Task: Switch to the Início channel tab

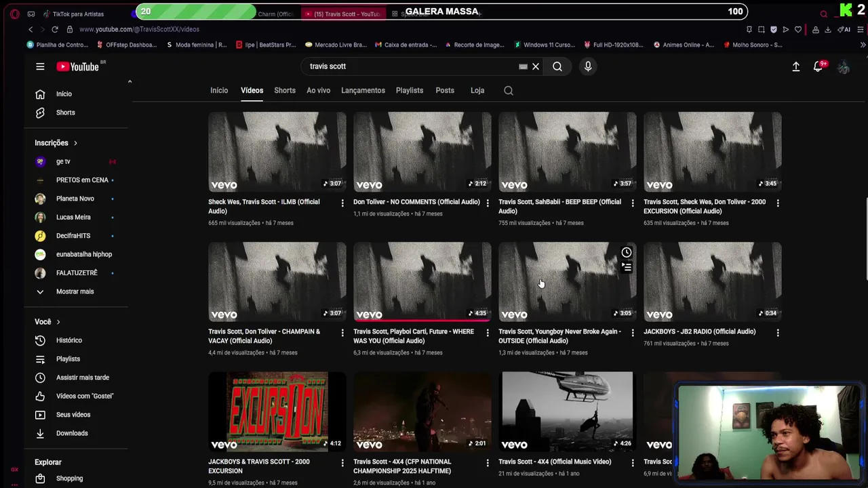Action: coord(219,91)
